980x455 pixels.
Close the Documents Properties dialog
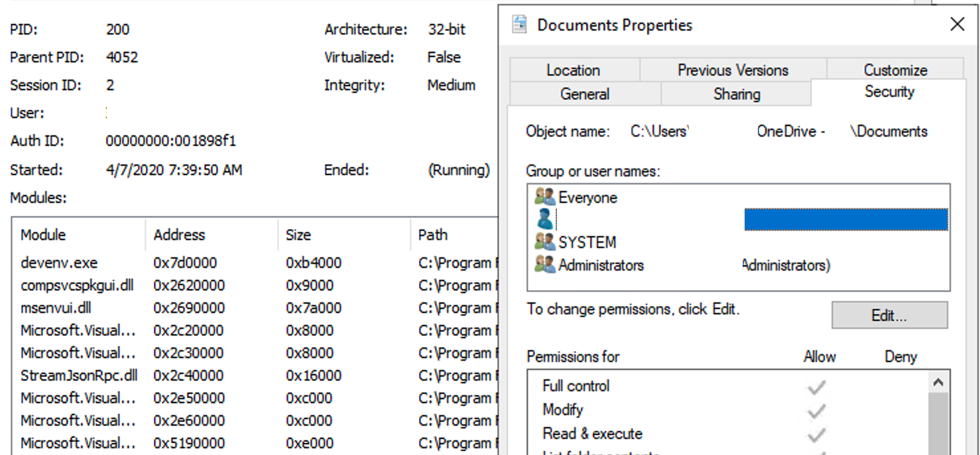(957, 25)
